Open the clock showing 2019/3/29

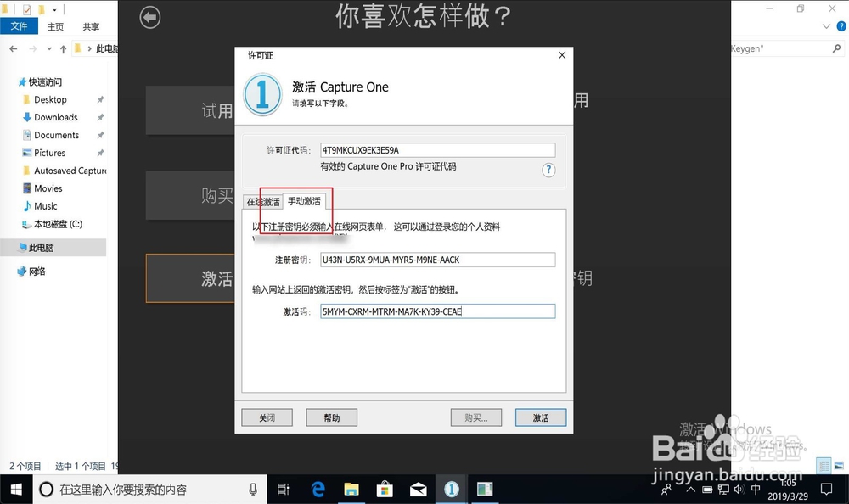pyautogui.click(x=788, y=490)
